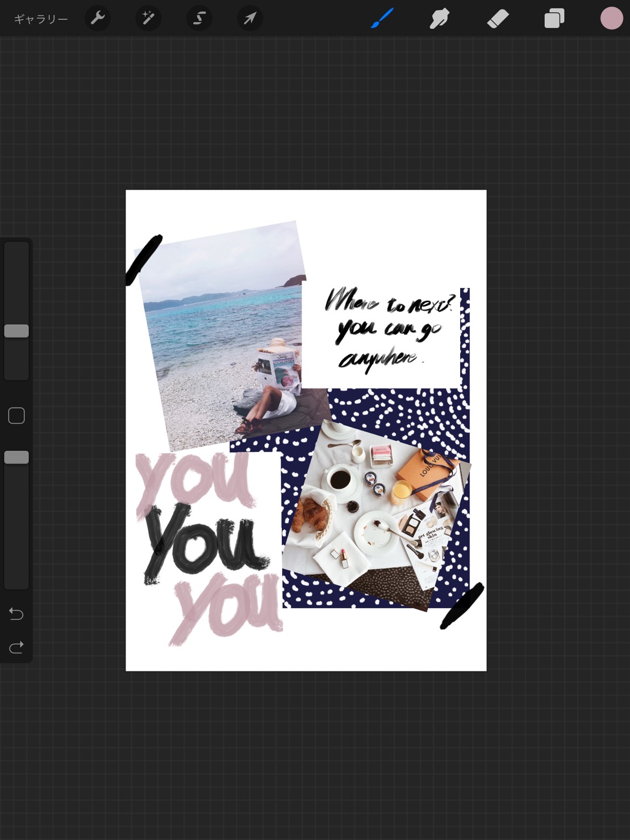Open the Gallery (ギャラリー) view
630x840 pixels.
click(41, 19)
